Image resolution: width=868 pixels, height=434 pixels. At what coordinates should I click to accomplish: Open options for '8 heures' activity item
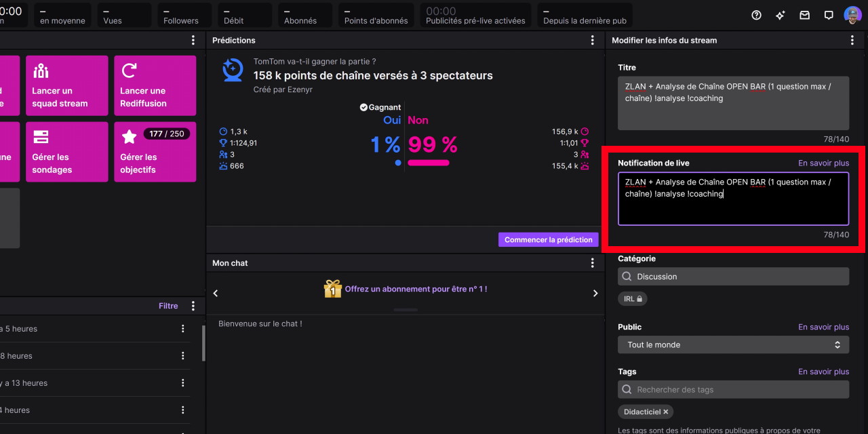182,356
